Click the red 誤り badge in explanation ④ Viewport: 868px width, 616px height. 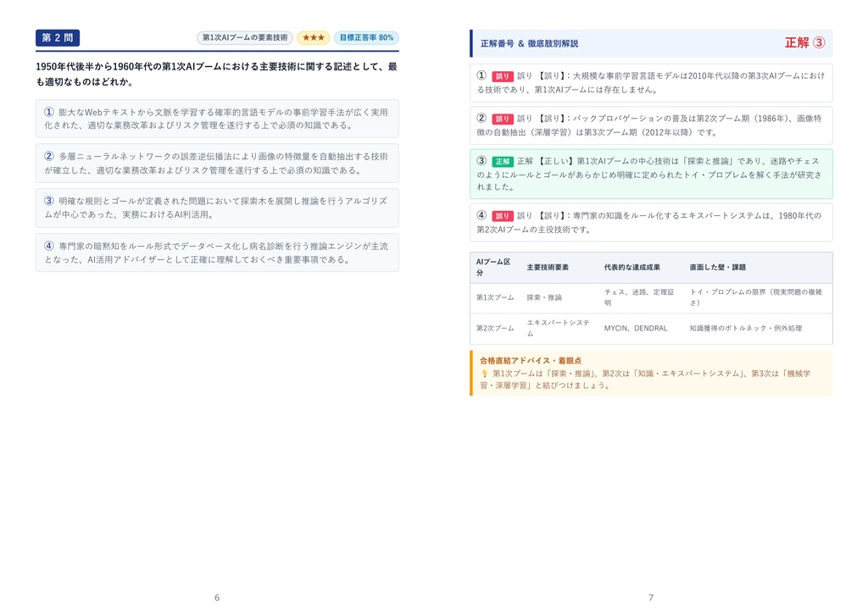pos(502,216)
